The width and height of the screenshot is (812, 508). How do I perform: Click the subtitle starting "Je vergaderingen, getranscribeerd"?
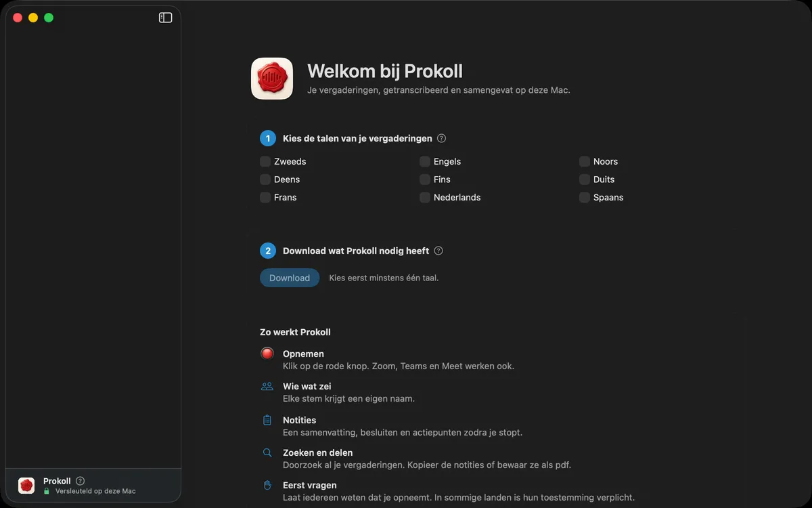[x=439, y=89]
